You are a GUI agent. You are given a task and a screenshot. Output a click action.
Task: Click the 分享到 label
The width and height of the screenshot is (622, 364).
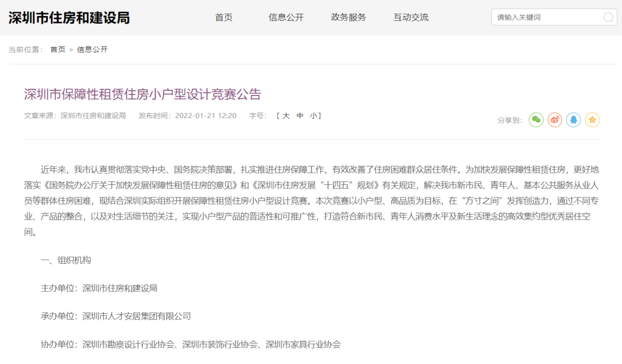(510, 120)
